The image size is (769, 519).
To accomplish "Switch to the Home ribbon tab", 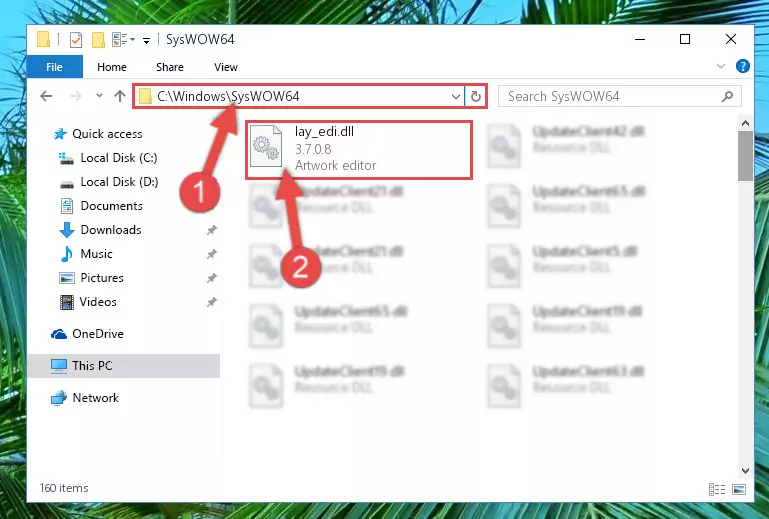I will [112, 67].
